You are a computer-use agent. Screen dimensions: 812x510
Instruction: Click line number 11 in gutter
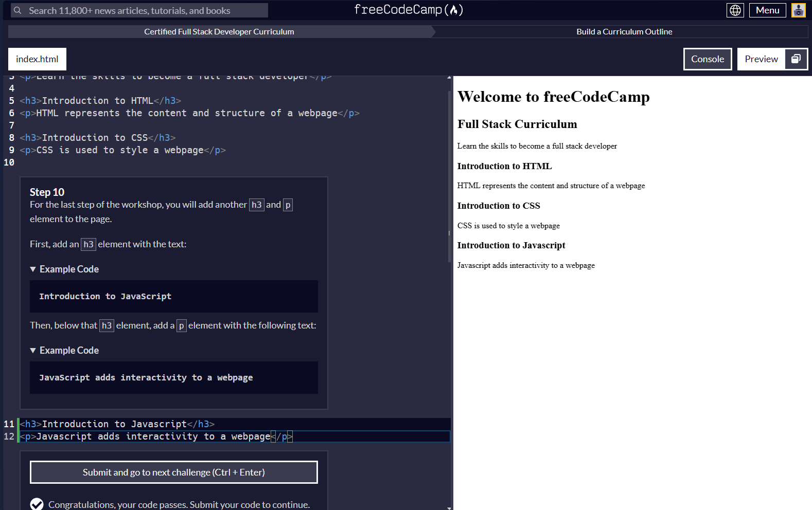pyautogui.click(x=9, y=424)
